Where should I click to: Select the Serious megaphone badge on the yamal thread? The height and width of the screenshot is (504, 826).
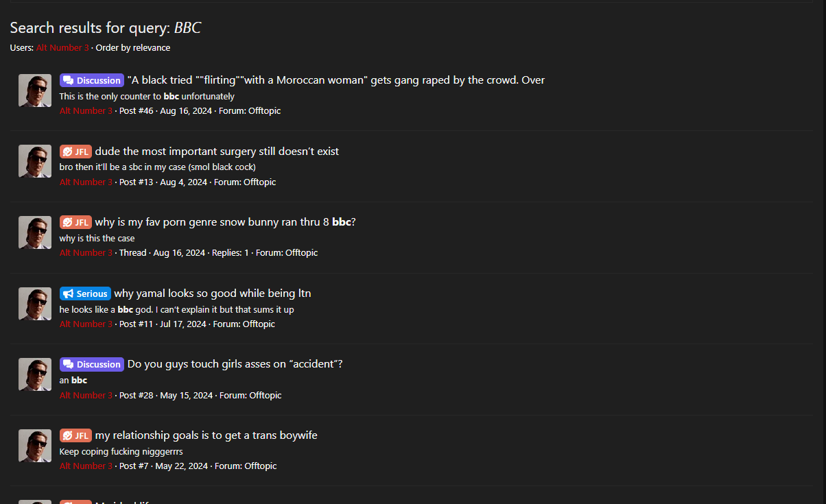click(85, 293)
